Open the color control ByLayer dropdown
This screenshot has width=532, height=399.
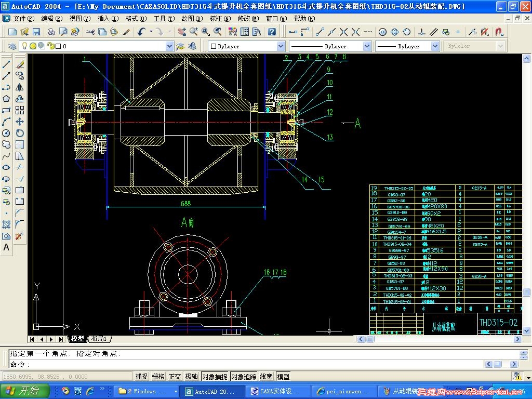[280, 46]
